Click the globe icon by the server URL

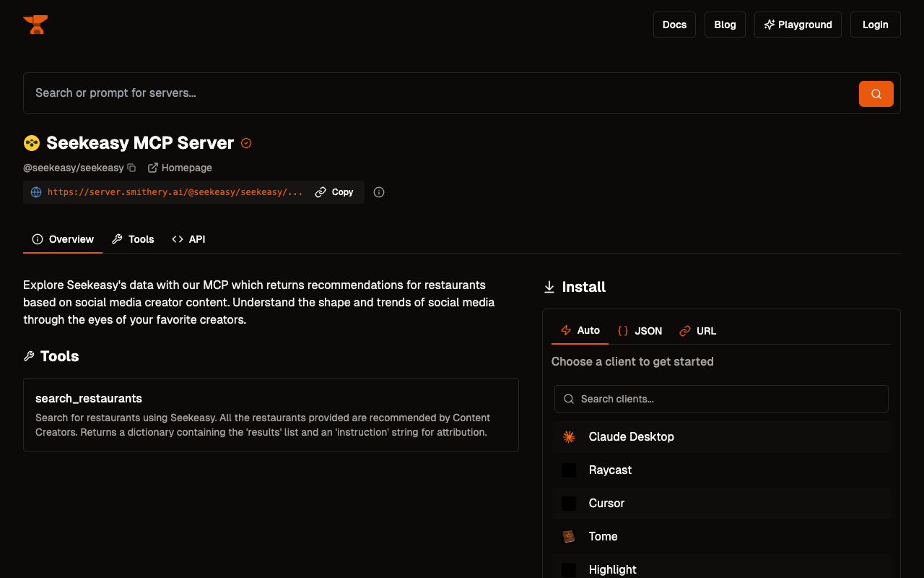click(36, 192)
